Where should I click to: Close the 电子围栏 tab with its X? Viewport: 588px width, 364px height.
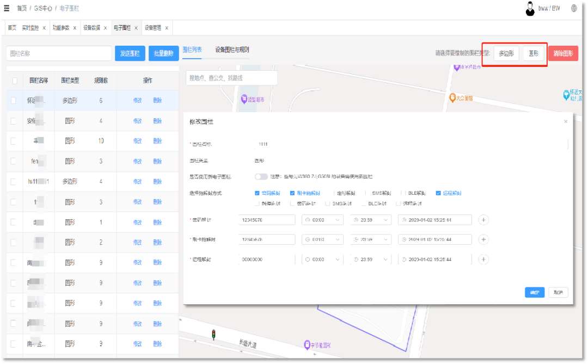[136, 28]
